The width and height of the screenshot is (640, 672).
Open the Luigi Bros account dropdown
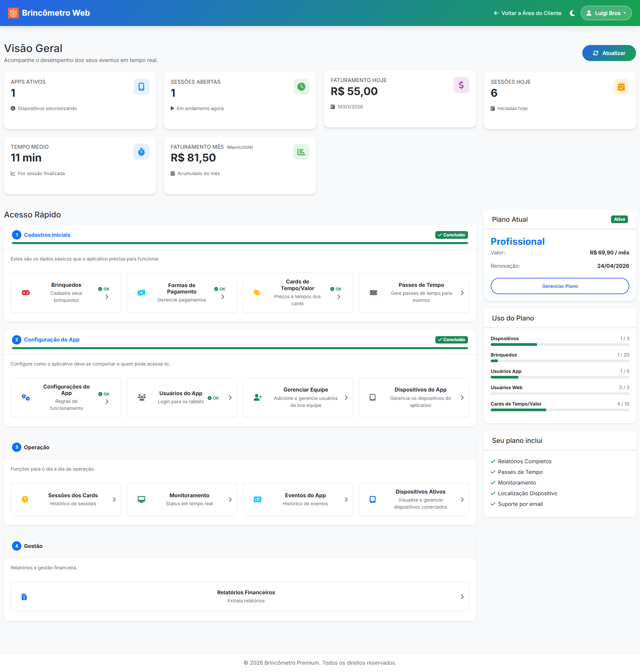pos(606,13)
